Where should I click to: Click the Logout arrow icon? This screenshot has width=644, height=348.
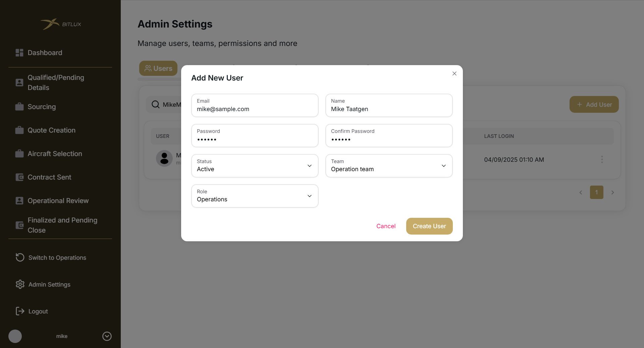coord(20,311)
